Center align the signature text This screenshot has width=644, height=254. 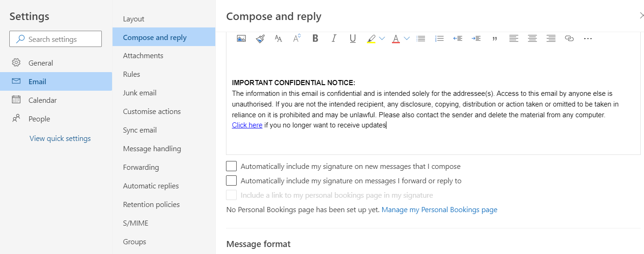[x=532, y=39]
